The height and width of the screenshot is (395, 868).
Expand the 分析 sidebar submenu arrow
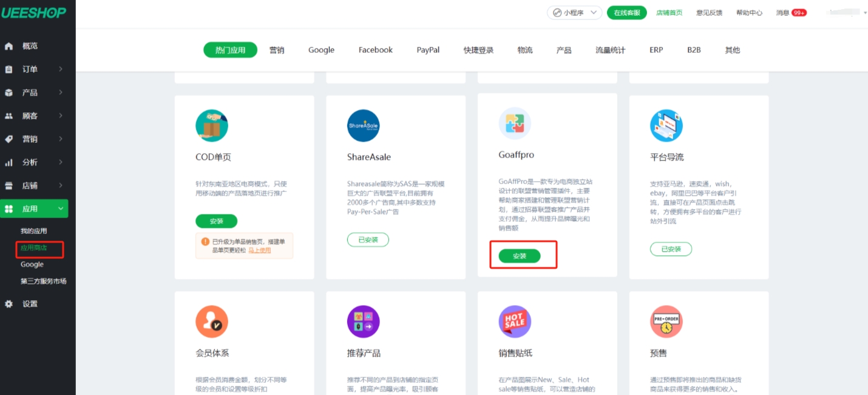(x=61, y=162)
